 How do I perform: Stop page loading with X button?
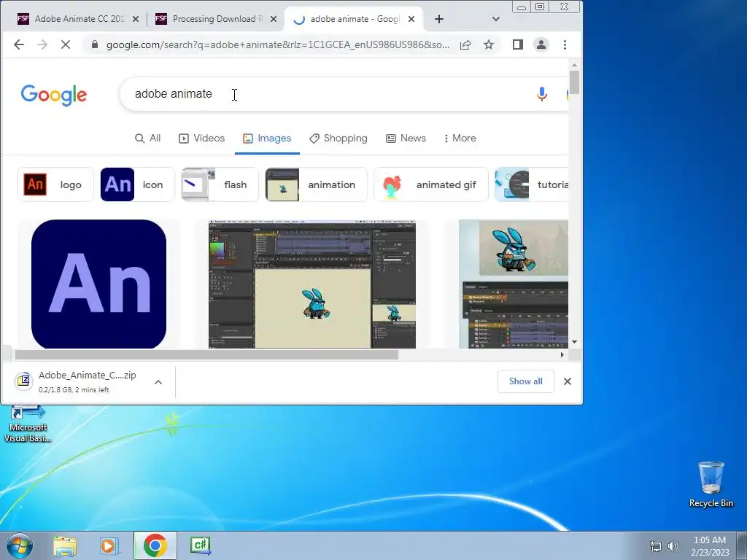66,44
